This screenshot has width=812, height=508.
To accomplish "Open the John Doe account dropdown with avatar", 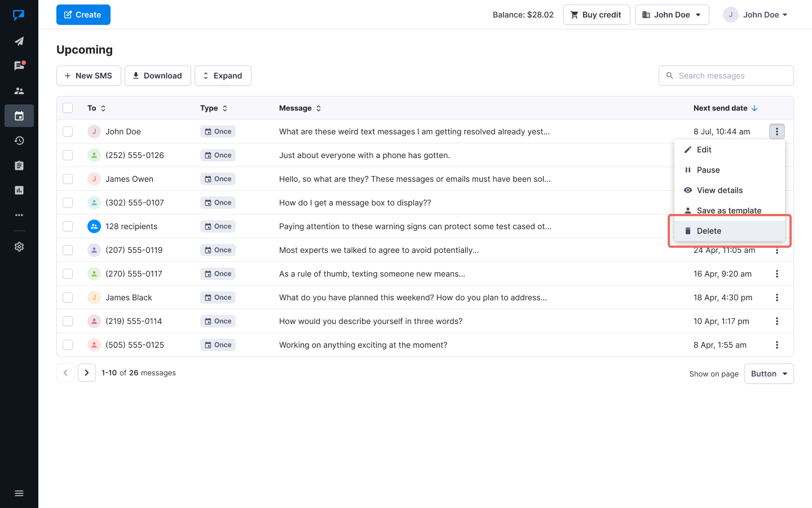I will [x=756, y=15].
